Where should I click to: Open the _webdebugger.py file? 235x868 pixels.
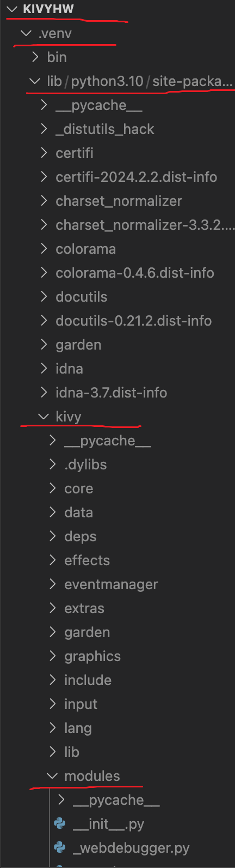pos(131,848)
